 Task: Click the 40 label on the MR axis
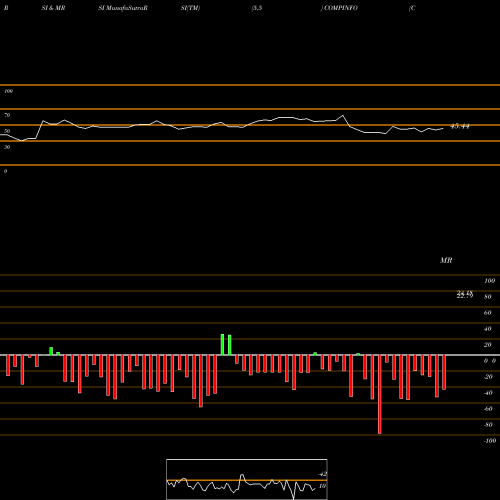pyautogui.click(x=488, y=329)
